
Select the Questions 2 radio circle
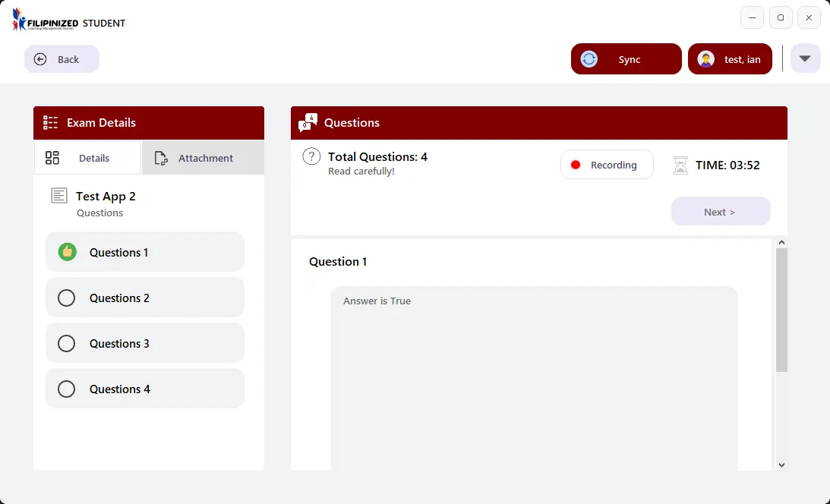pos(67,298)
